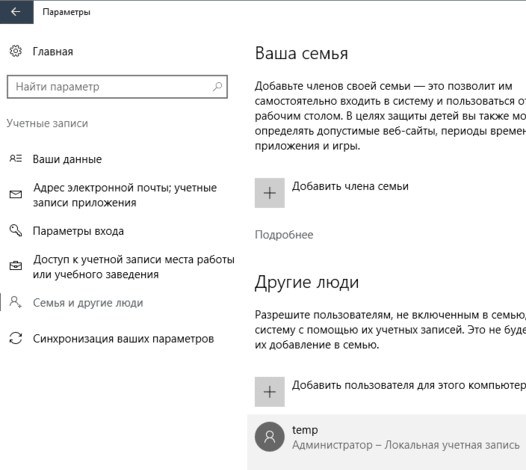
Task: Click the sync arrows icon
Action: click(x=15, y=338)
